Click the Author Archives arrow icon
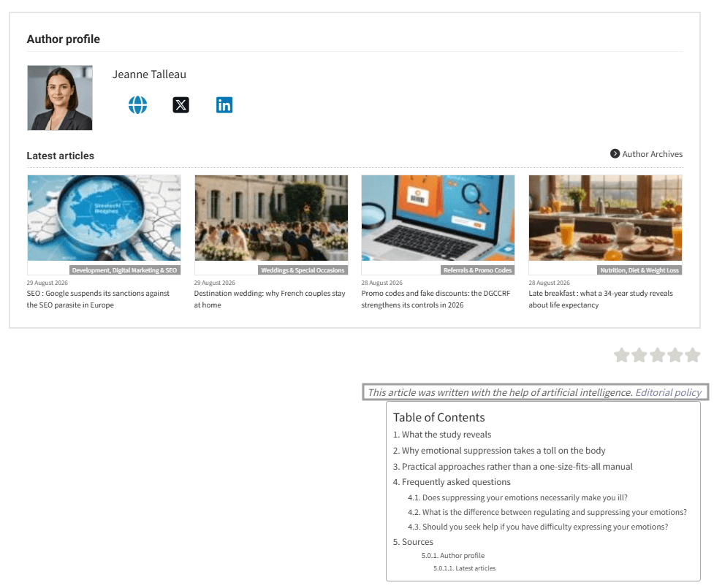 [x=615, y=154]
